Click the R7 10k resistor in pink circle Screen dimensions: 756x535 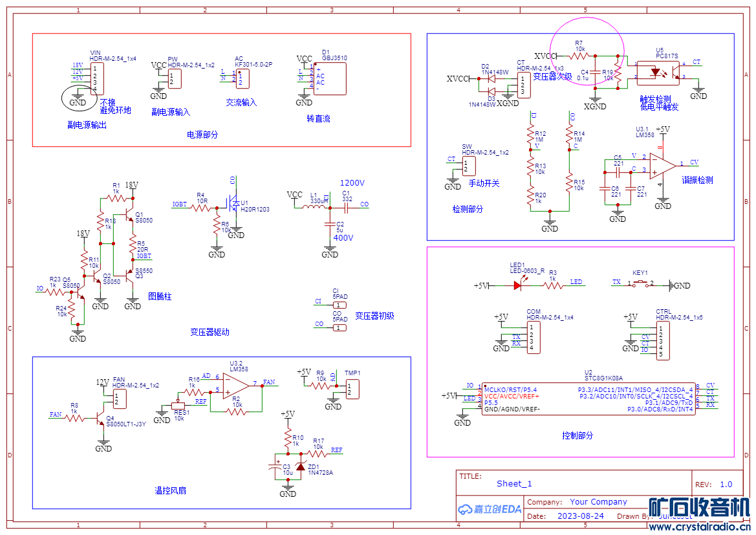(579, 56)
